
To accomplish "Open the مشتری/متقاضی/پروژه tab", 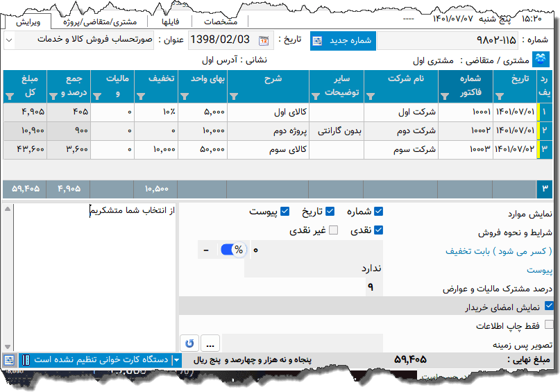I will pos(100,22).
